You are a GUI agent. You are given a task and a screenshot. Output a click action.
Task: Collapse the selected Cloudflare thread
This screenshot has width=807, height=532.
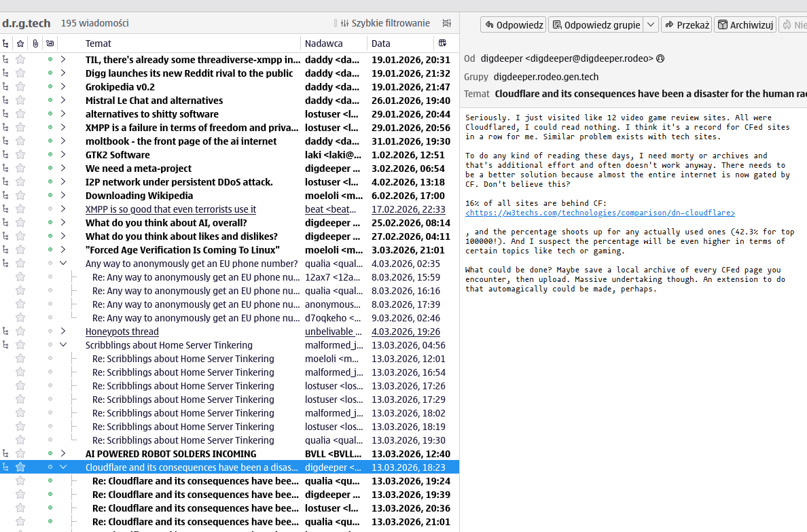coord(63,467)
